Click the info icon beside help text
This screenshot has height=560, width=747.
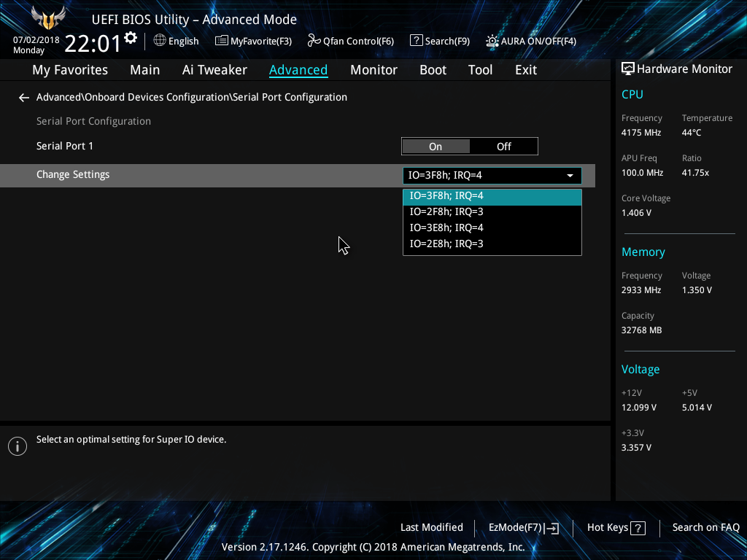18,446
